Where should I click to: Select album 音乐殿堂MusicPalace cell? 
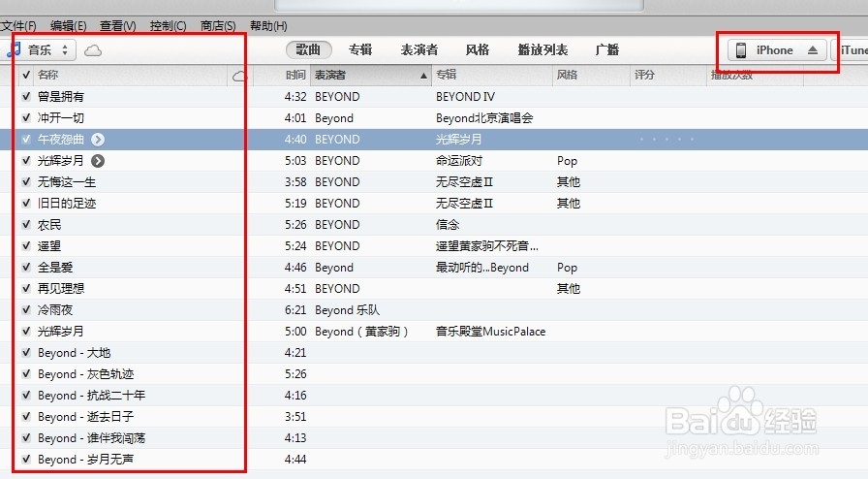pos(490,332)
